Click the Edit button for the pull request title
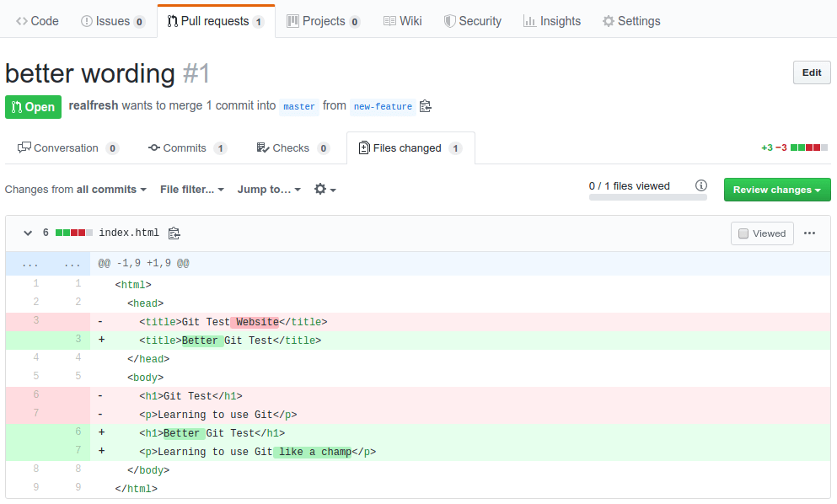The width and height of the screenshot is (837, 504). pos(811,72)
